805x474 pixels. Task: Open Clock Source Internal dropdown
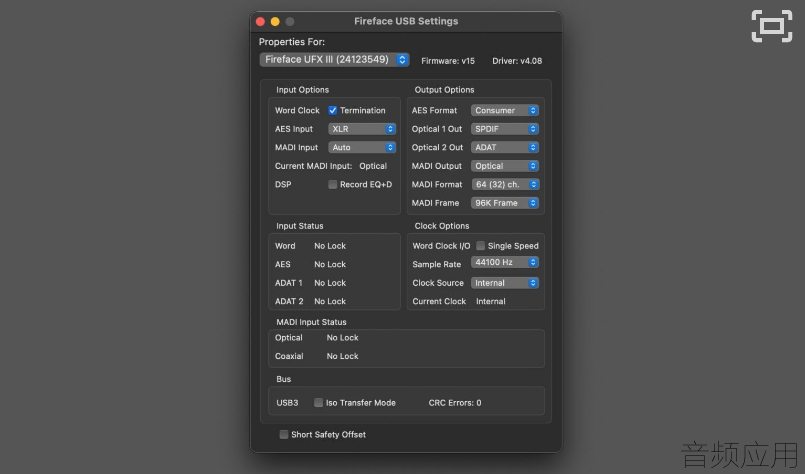[x=505, y=283]
